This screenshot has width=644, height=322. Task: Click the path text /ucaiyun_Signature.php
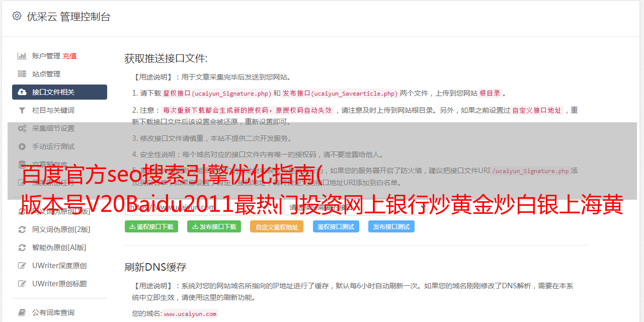[530, 171]
